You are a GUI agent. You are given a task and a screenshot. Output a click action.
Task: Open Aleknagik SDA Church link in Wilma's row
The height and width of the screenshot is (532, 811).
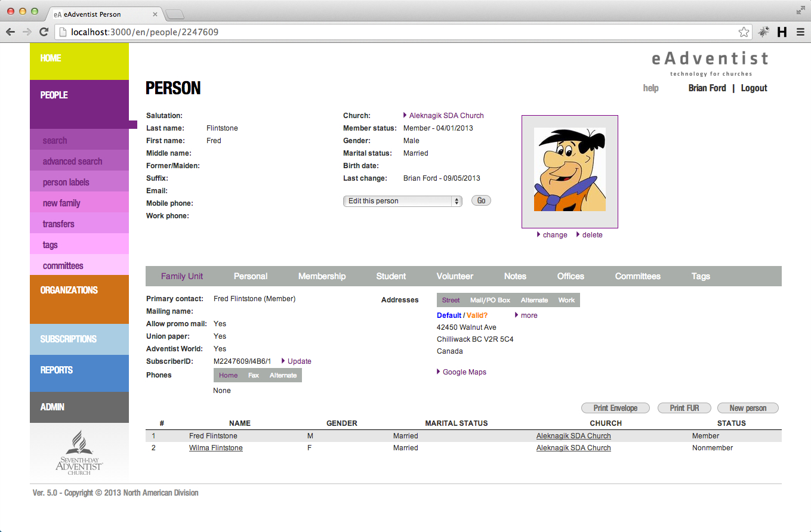(573, 448)
